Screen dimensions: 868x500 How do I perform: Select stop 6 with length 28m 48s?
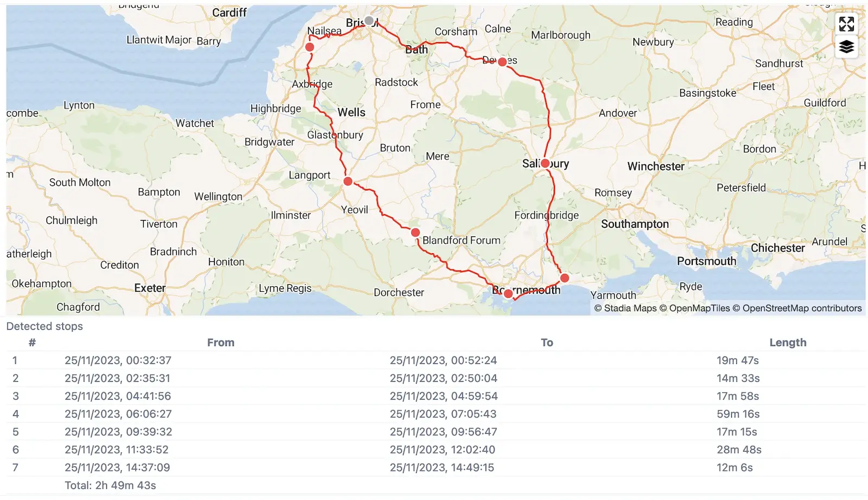(738, 450)
